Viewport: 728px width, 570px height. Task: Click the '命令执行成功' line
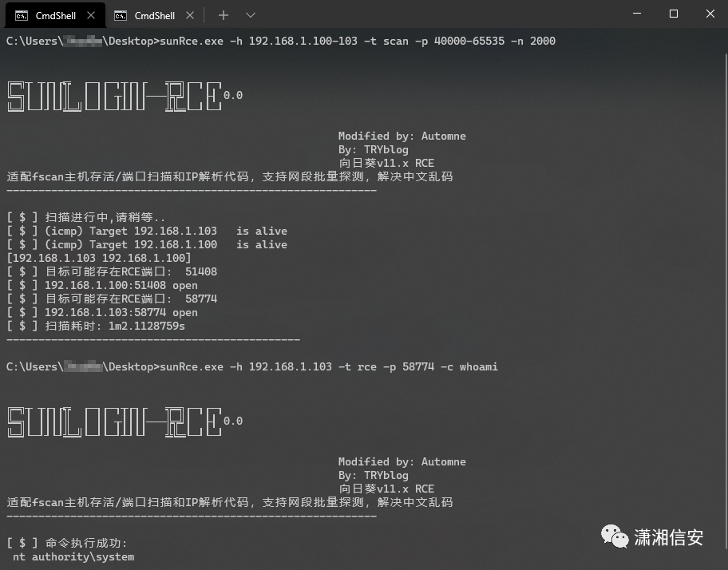67,543
